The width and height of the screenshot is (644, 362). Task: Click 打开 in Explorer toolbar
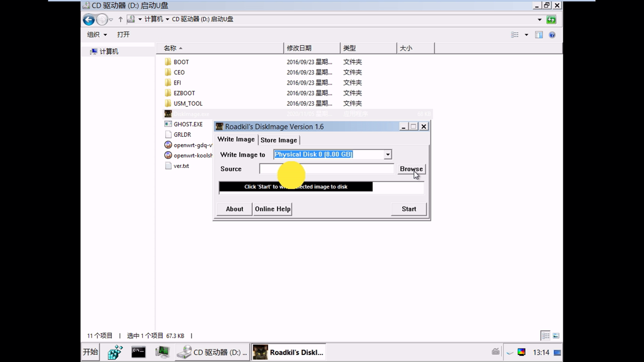(123, 35)
